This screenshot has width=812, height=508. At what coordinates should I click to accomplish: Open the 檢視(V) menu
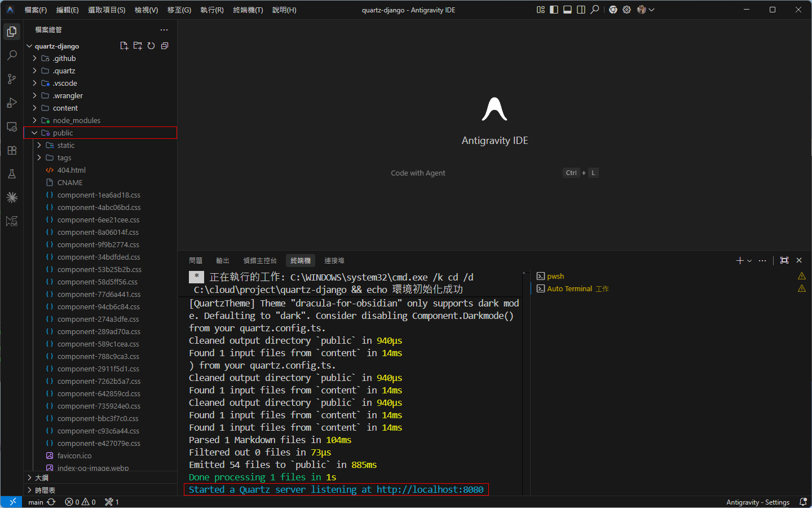pyautogui.click(x=146, y=10)
